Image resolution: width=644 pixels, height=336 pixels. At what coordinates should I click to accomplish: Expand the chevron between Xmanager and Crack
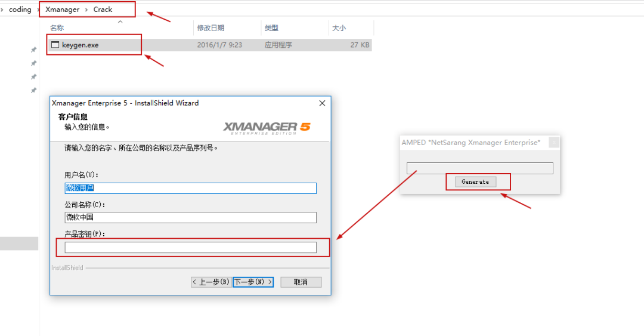(x=86, y=10)
